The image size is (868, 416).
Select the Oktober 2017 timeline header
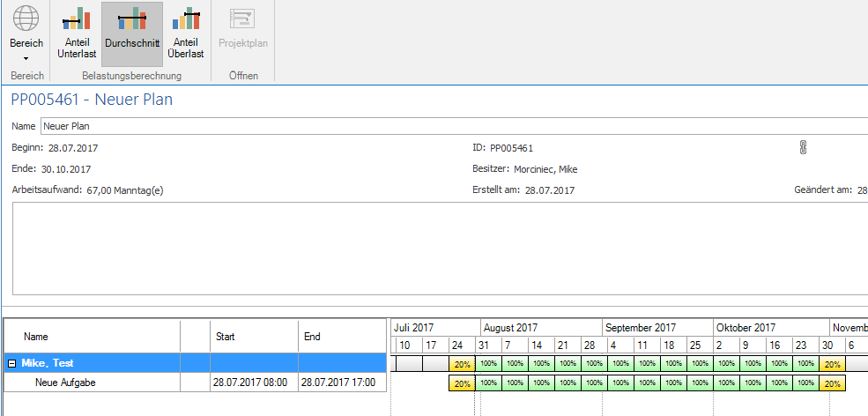pyautogui.click(x=746, y=328)
